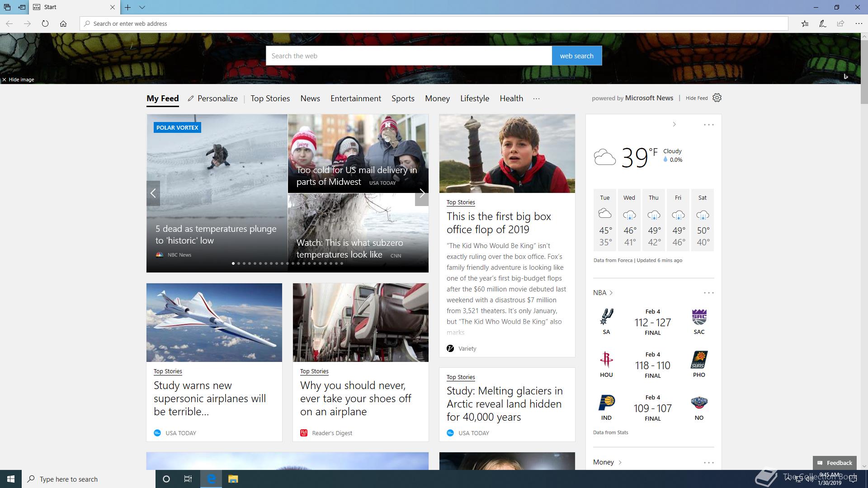Click the Phoenix Suns team logo
Image resolution: width=868 pixels, height=488 pixels.
coord(699,360)
